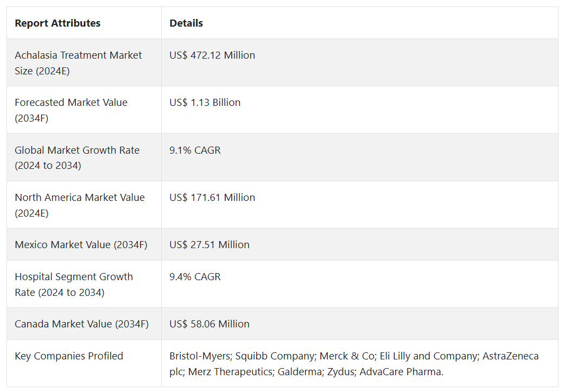Select the Achalasia Treatment Market Size cell
Viewport: 564px width, 392px height.
[78, 63]
